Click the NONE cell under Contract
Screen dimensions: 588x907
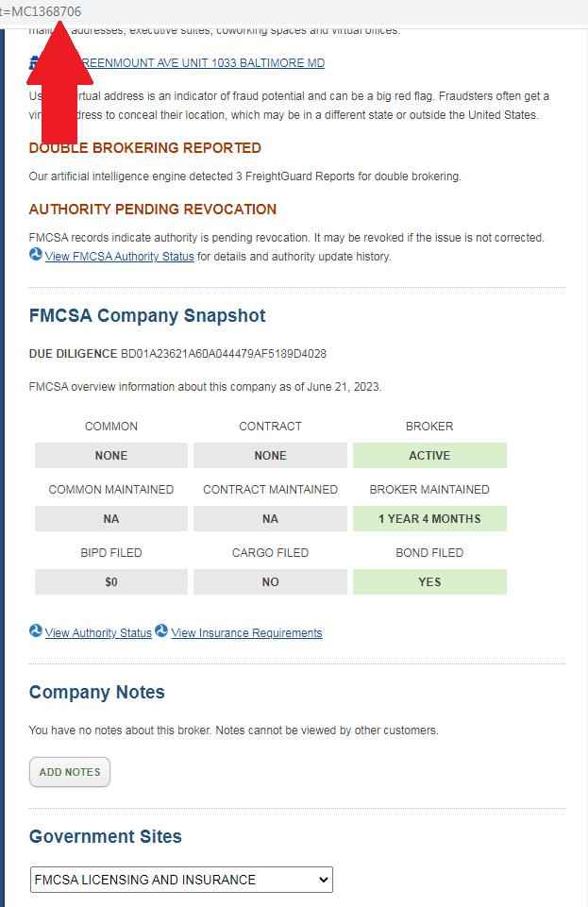270,456
